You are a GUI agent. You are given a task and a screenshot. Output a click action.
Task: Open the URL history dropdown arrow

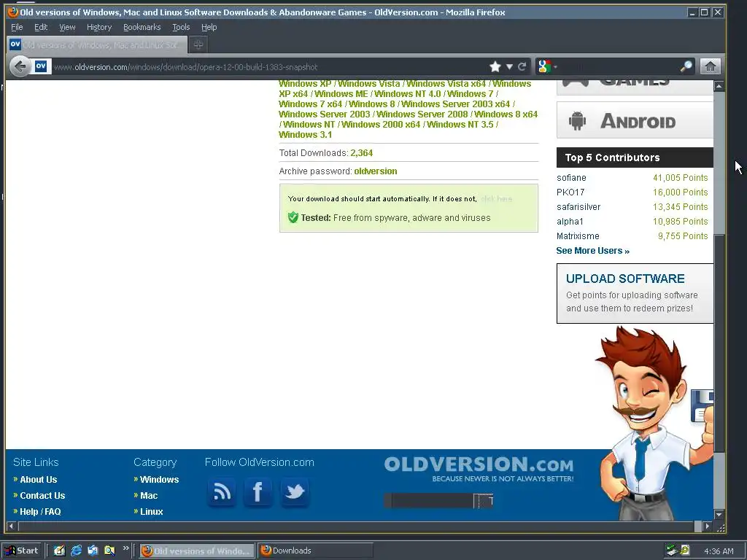509,67
